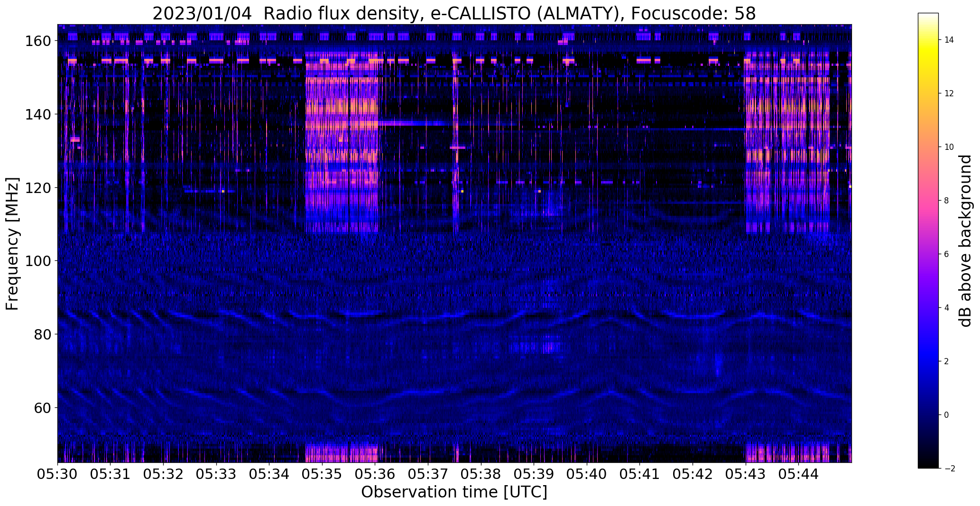
Task: Click the 05:39 time tick label
Action: tap(534, 474)
